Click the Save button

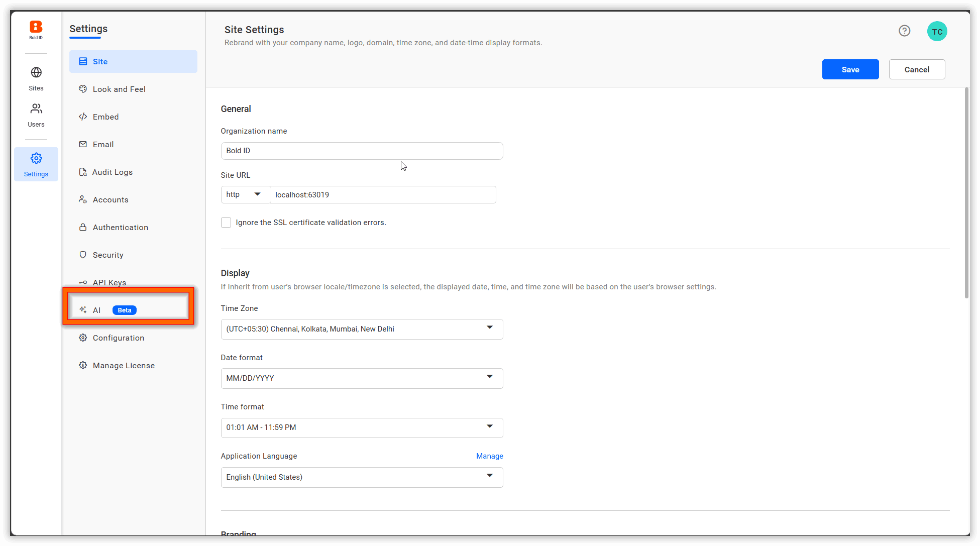[x=850, y=69]
